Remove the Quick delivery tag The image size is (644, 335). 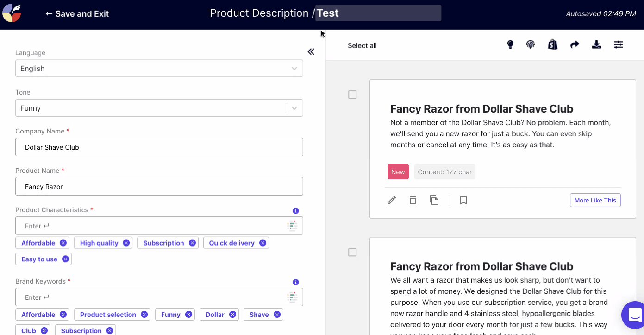click(263, 243)
